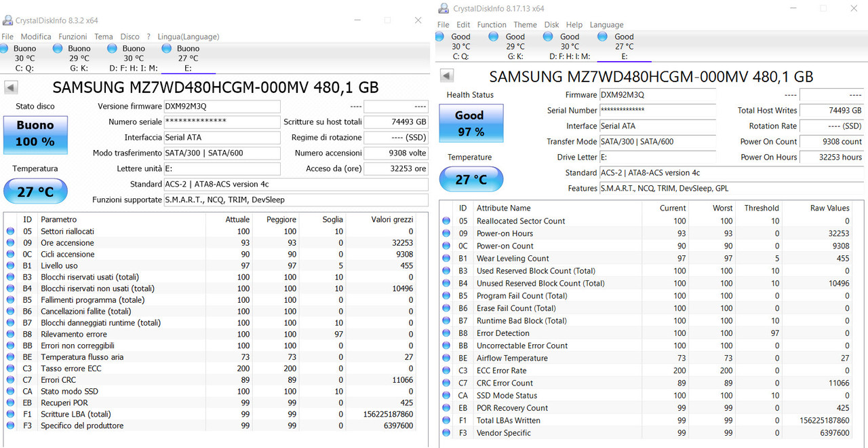Click status orb for Reallocated Sector Count

[x=446, y=221]
